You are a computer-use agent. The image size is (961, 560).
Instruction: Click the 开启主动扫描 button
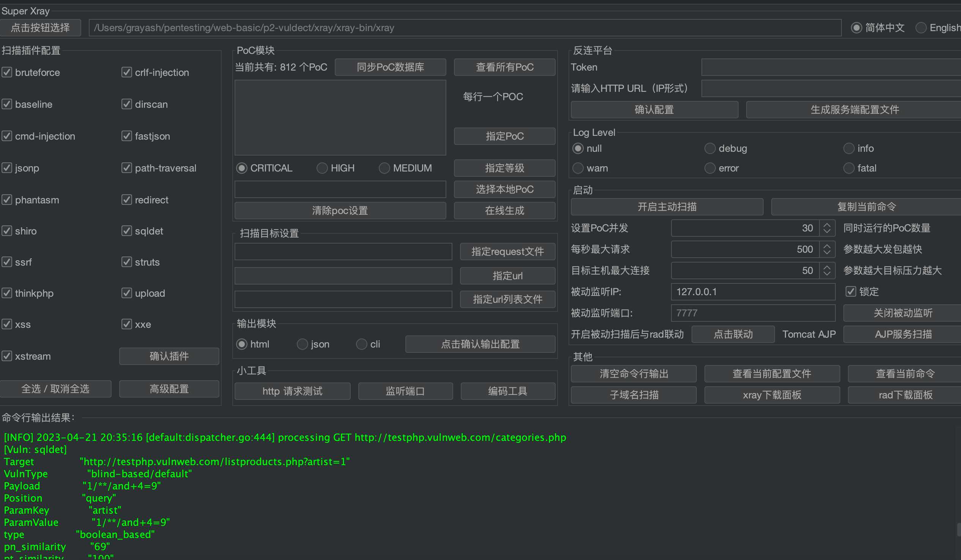tap(666, 207)
